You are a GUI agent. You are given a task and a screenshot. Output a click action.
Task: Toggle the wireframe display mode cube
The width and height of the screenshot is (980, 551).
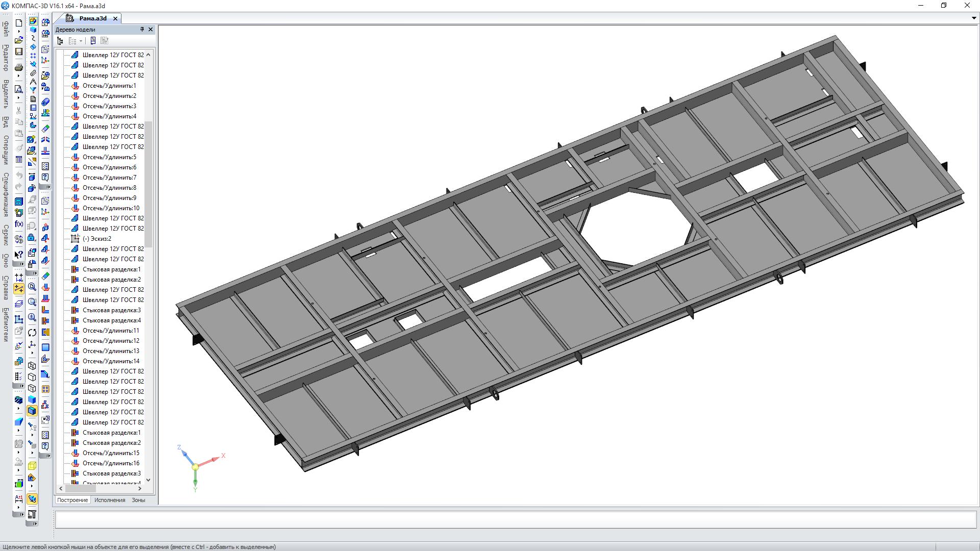(x=32, y=366)
